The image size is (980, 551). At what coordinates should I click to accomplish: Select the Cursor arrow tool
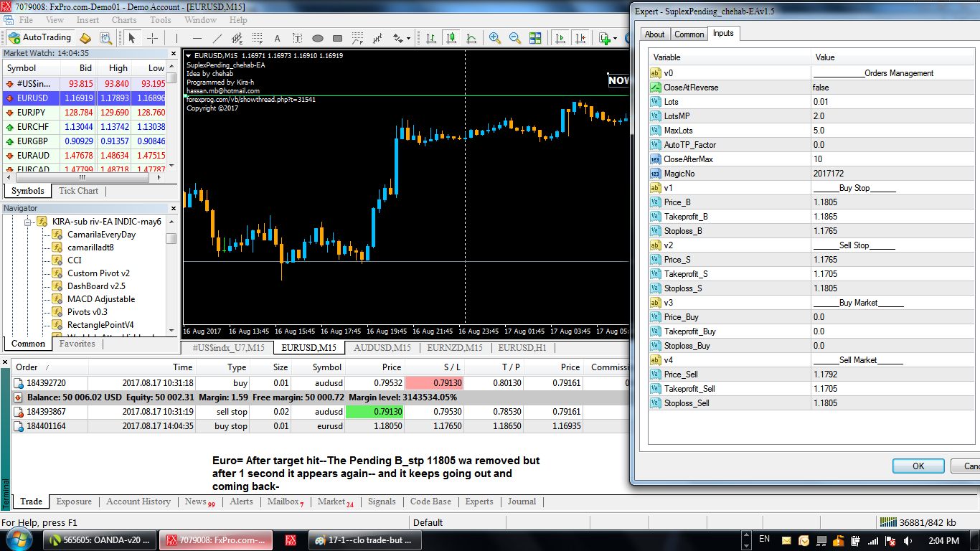point(132,38)
